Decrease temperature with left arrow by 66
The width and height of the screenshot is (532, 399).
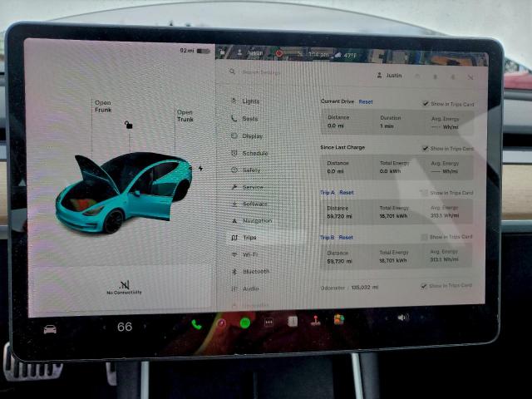104,327
